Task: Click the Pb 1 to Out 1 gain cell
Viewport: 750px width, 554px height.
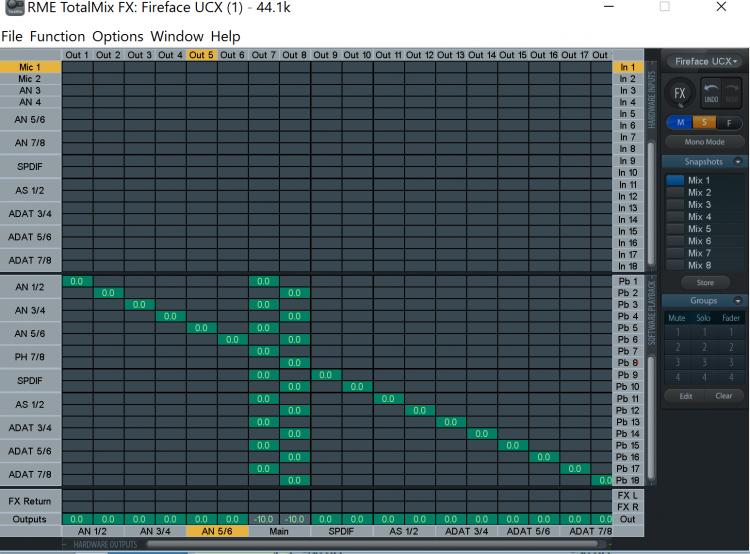Action: point(77,281)
